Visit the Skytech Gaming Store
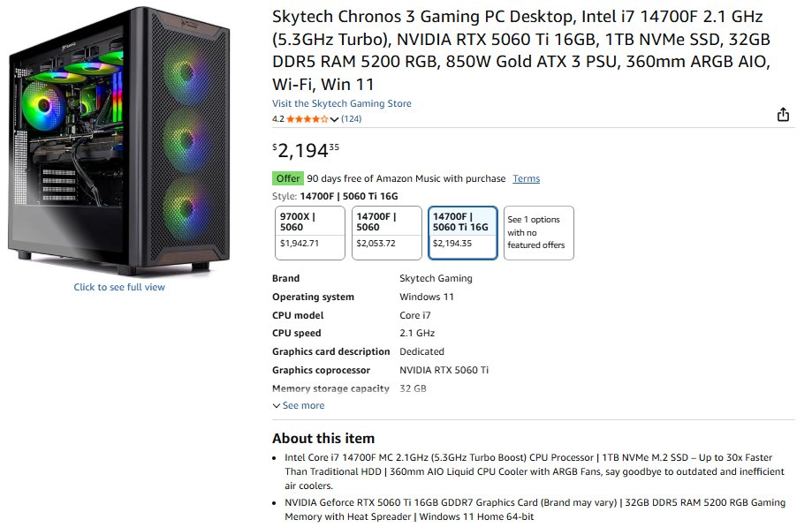The width and height of the screenshot is (812, 527). tap(341, 103)
